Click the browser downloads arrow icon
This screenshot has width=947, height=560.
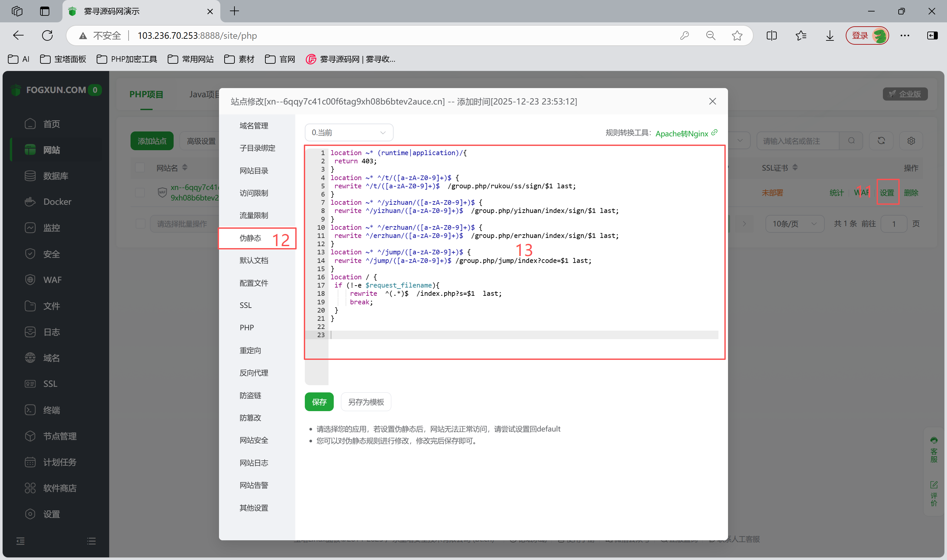pos(830,35)
